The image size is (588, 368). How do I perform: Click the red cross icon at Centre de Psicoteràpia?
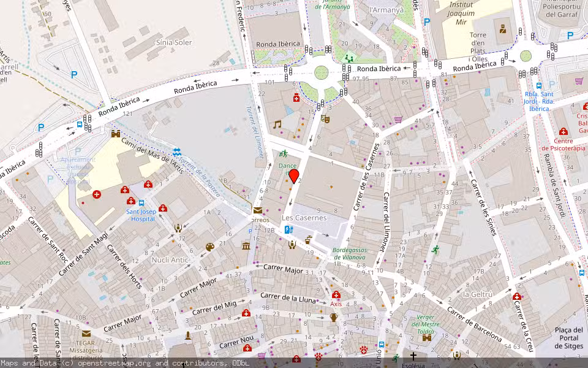563,132
